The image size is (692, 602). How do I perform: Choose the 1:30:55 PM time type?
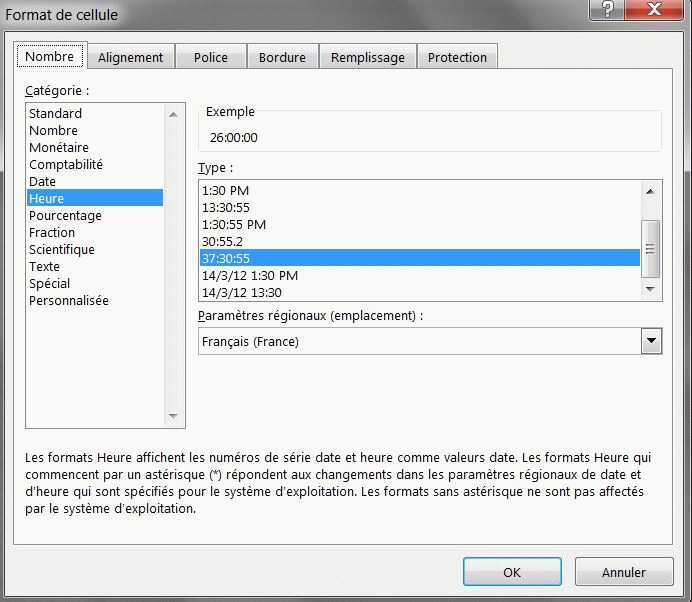tap(420, 225)
